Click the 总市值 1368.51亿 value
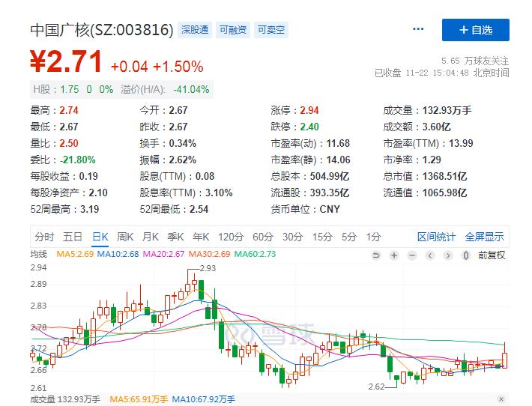This screenshot has width=532, height=406. coord(445,176)
